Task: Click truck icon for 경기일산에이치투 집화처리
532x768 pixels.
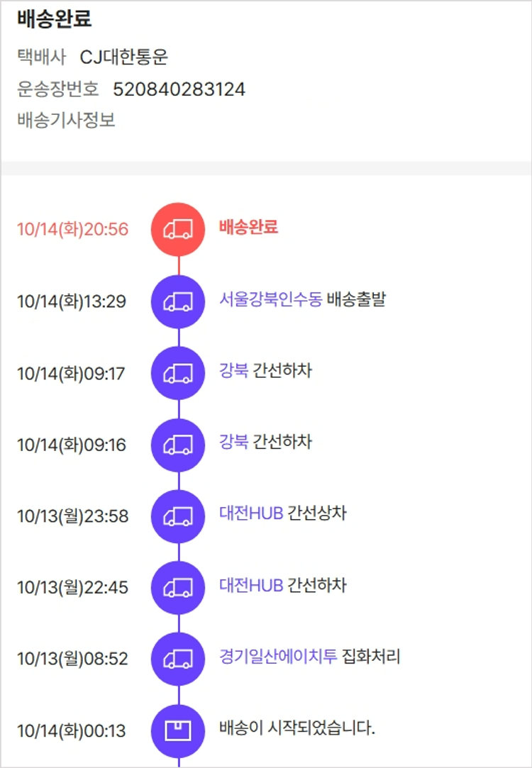Action: (x=178, y=659)
